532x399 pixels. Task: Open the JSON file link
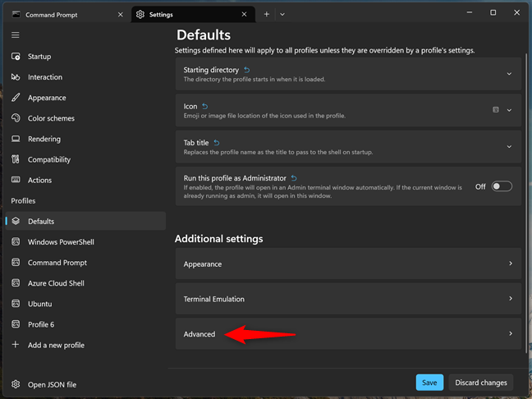coord(85,384)
